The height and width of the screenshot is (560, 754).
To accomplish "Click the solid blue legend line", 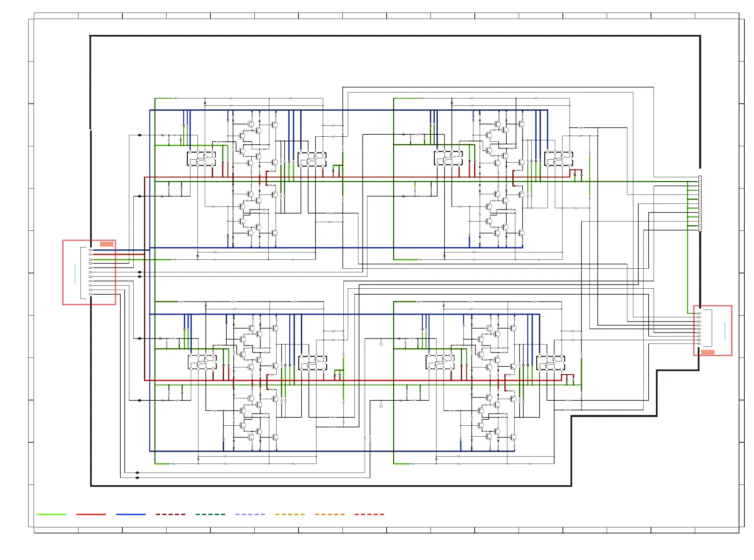I will point(131,514).
